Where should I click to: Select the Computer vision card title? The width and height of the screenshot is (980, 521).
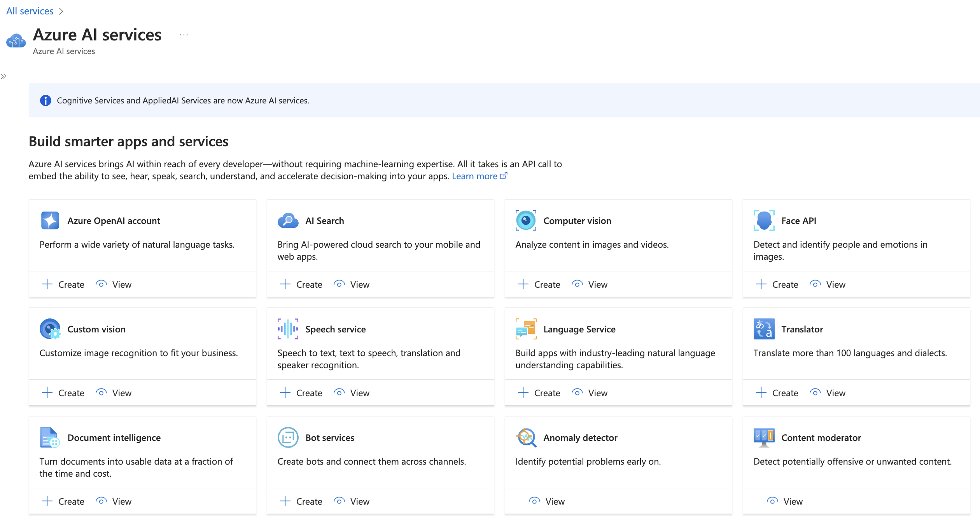(x=577, y=220)
